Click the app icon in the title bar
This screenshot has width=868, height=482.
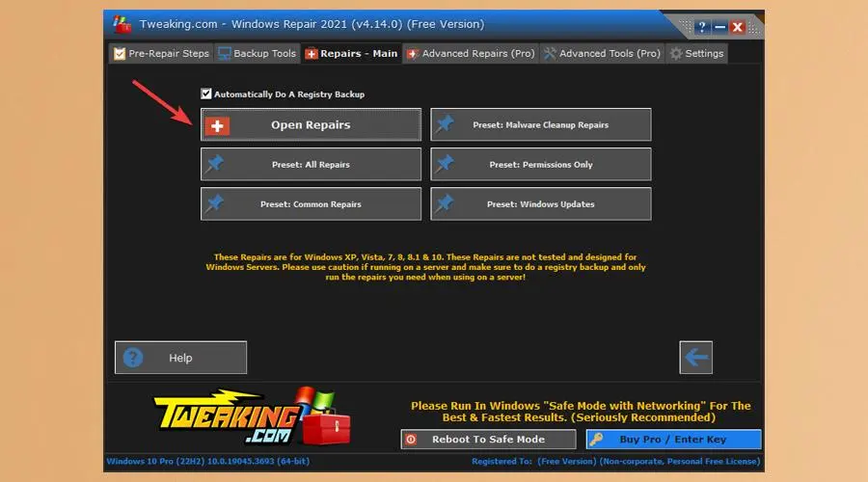122,24
